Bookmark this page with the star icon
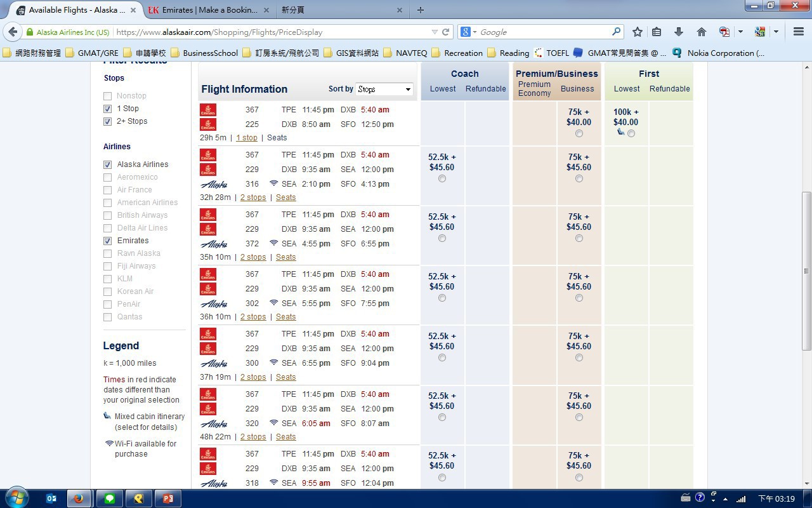This screenshot has width=812, height=508. pyautogui.click(x=638, y=32)
